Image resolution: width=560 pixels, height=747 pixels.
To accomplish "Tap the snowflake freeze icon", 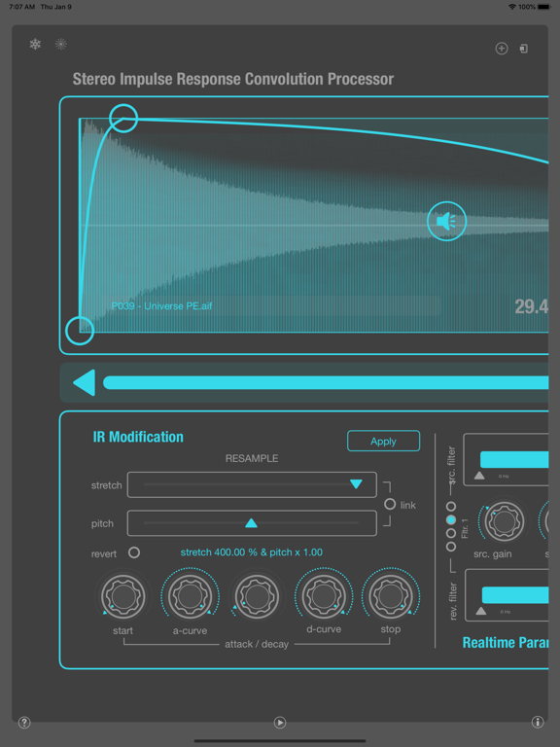I will (x=35, y=45).
